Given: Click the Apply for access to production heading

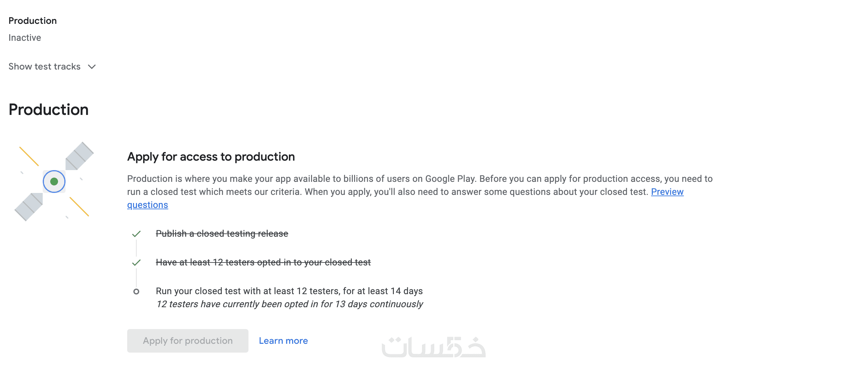Looking at the screenshot, I should (211, 157).
